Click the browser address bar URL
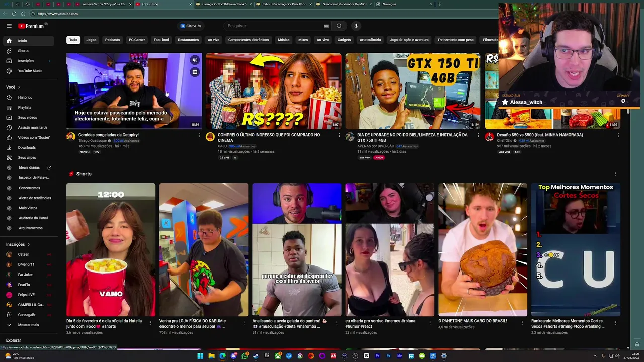644x362 pixels. pos(58,14)
